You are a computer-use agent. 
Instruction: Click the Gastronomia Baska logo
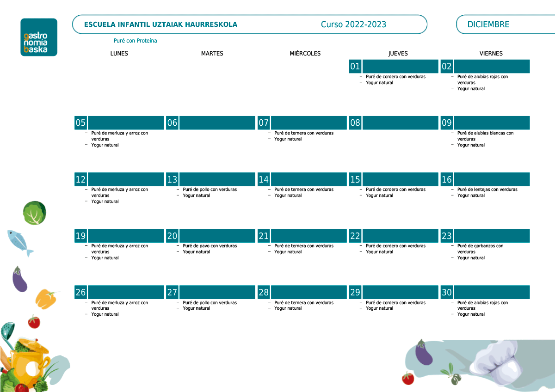(39, 37)
